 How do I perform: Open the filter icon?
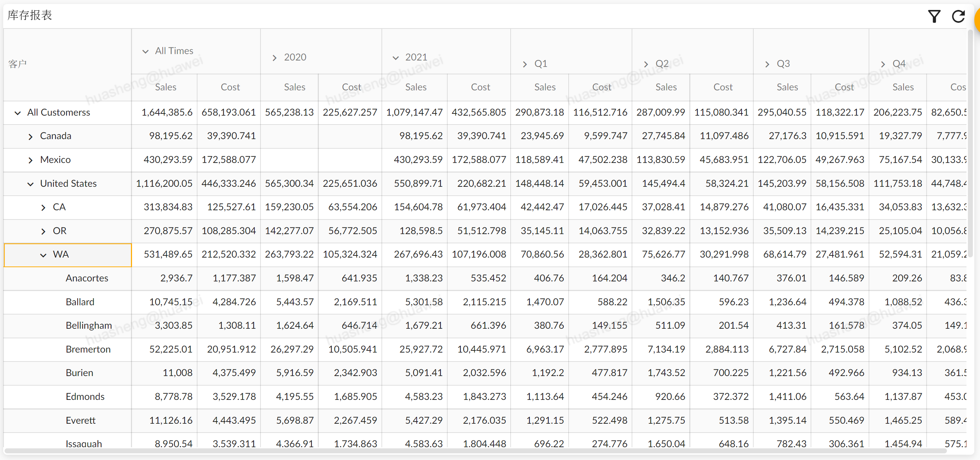point(934,16)
